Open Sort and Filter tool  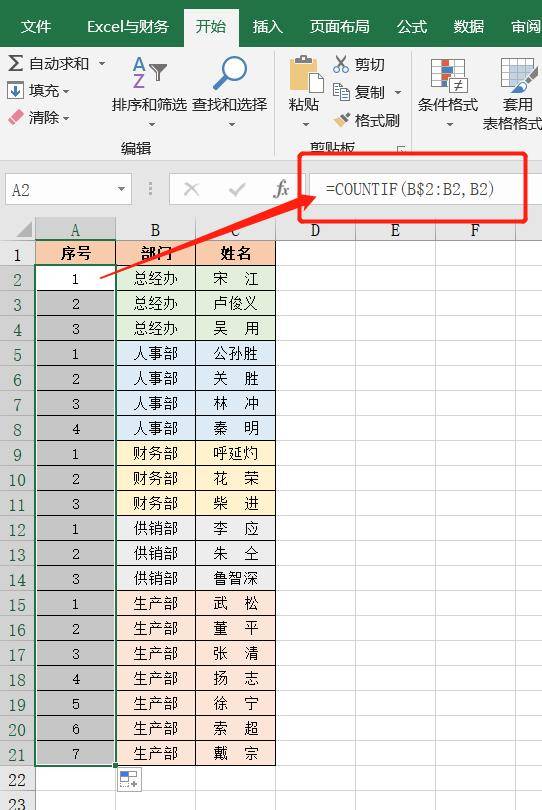pyautogui.click(x=149, y=90)
